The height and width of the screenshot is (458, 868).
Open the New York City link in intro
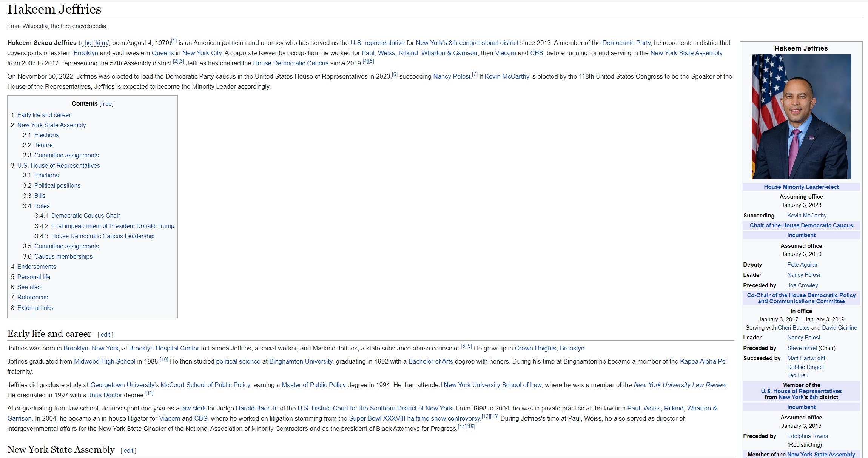click(202, 53)
